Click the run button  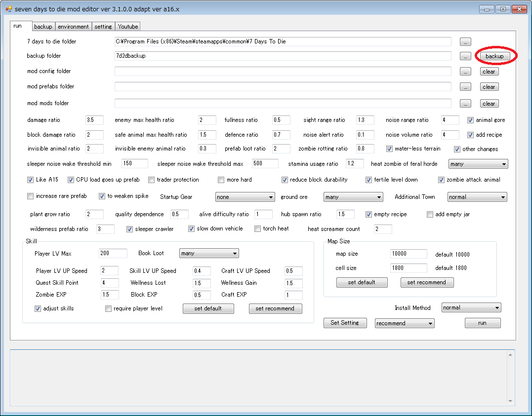[x=483, y=323]
